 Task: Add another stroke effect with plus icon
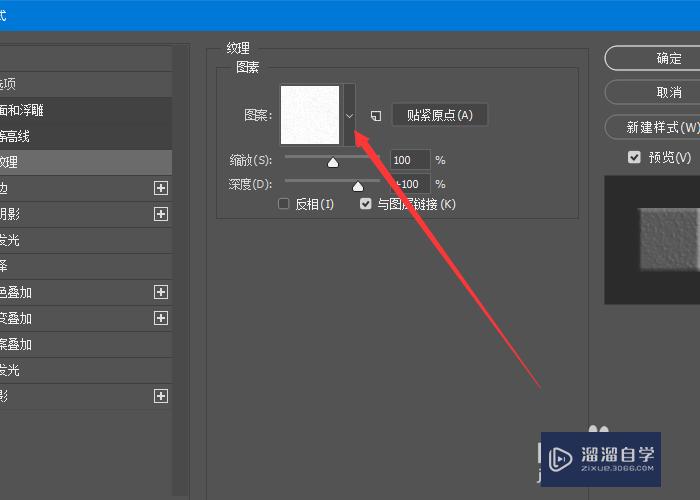tap(161, 188)
